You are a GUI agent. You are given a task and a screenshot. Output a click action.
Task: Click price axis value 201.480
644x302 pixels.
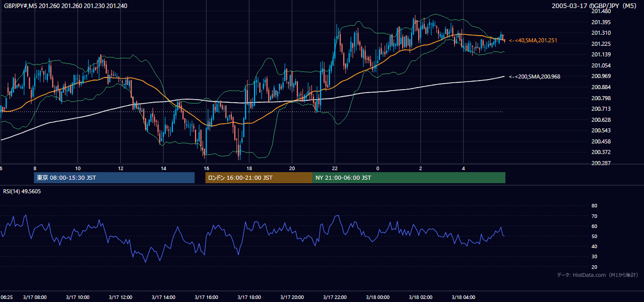[x=601, y=11]
